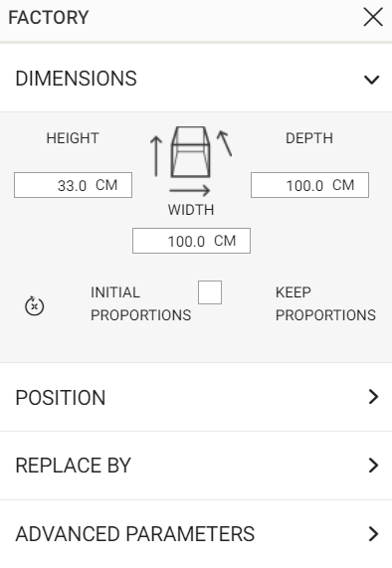
Task: Click the Keep Proportions label
Action: (x=325, y=303)
